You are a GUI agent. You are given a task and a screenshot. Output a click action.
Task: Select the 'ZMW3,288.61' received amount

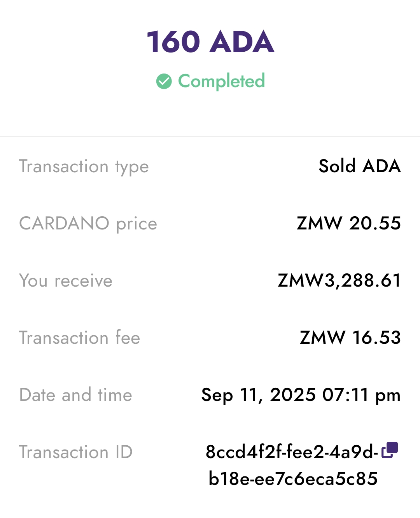click(x=339, y=280)
